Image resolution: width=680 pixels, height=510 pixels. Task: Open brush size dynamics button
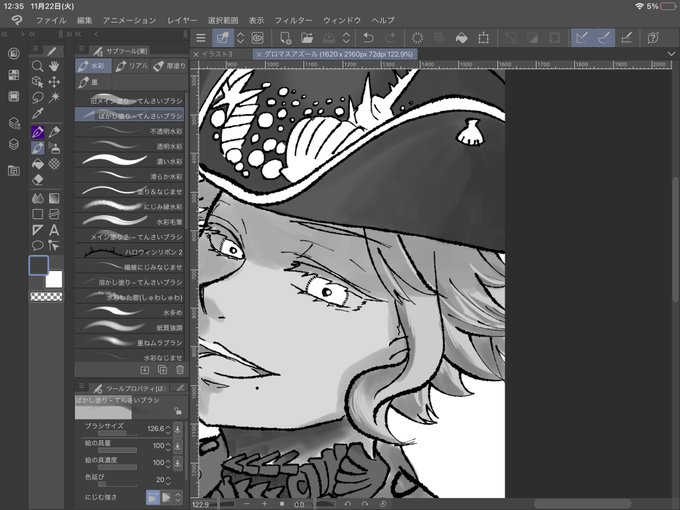pyautogui.click(x=178, y=429)
